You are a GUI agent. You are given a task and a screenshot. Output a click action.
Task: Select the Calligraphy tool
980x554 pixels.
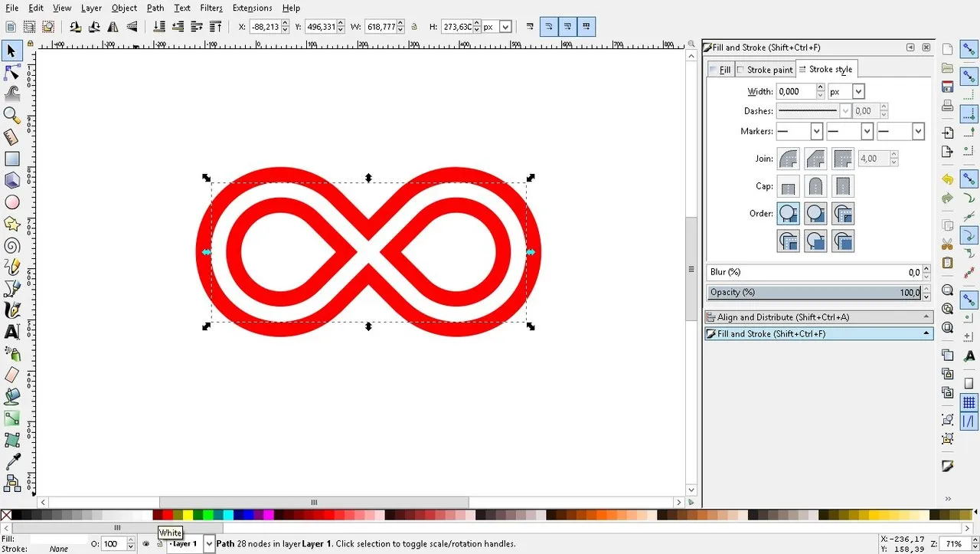click(11, 310)
